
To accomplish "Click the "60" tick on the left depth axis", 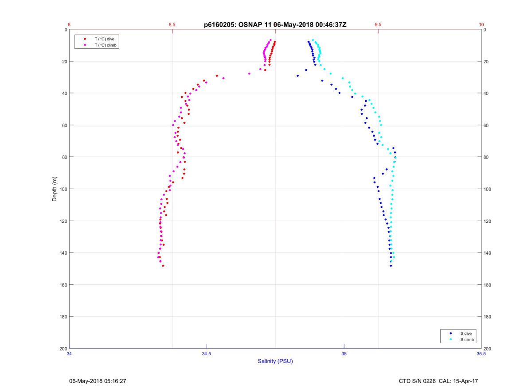I will tap(64, 125).
